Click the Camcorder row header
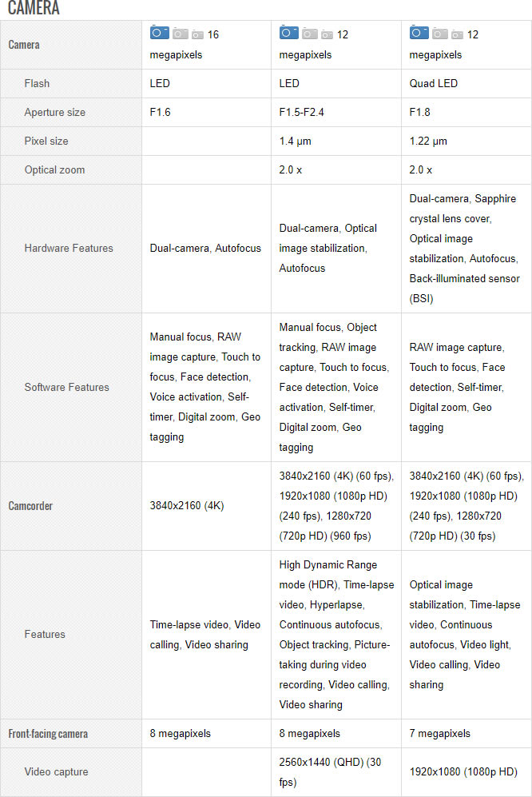This screenshot has width=532, height=797. point(30,506)
